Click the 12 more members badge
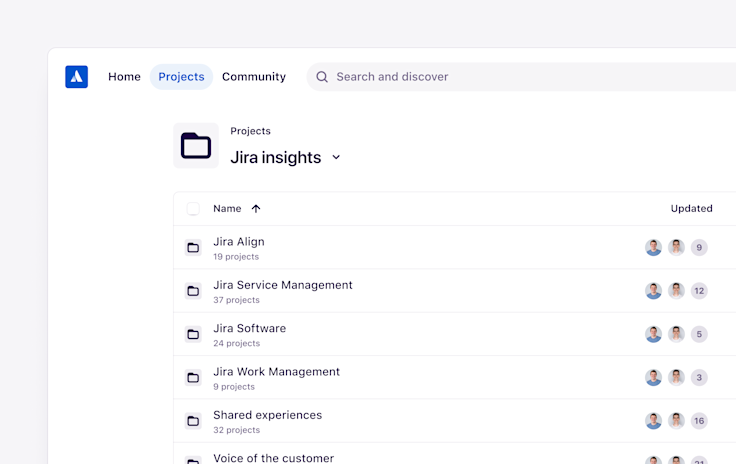Screen dimensions: 736x464 [699, 291]
